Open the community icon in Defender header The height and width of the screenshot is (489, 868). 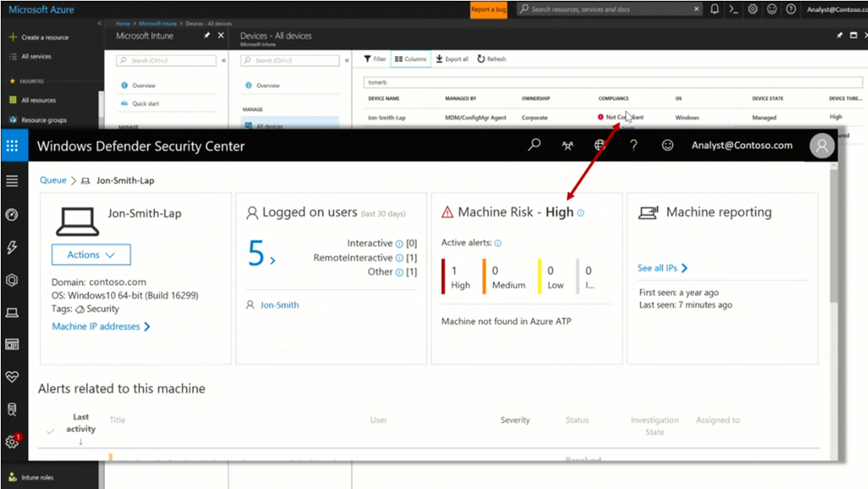(x=567, y=146)
